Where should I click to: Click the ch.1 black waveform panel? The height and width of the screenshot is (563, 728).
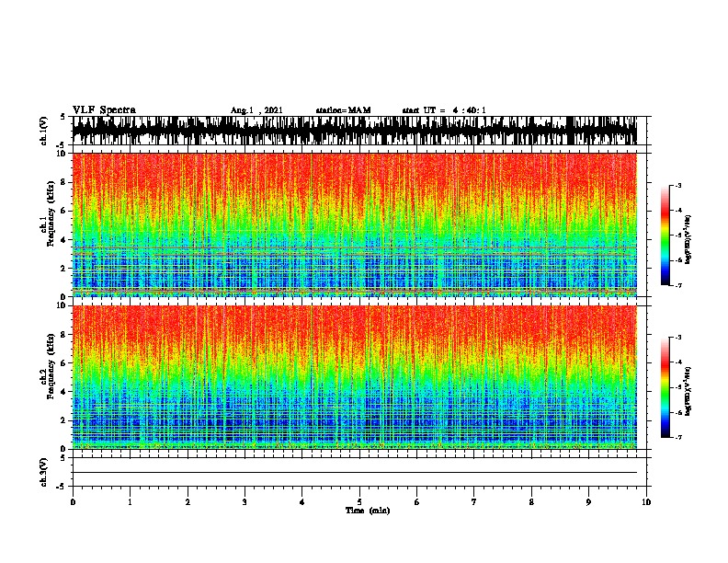(x=359, y=131)
